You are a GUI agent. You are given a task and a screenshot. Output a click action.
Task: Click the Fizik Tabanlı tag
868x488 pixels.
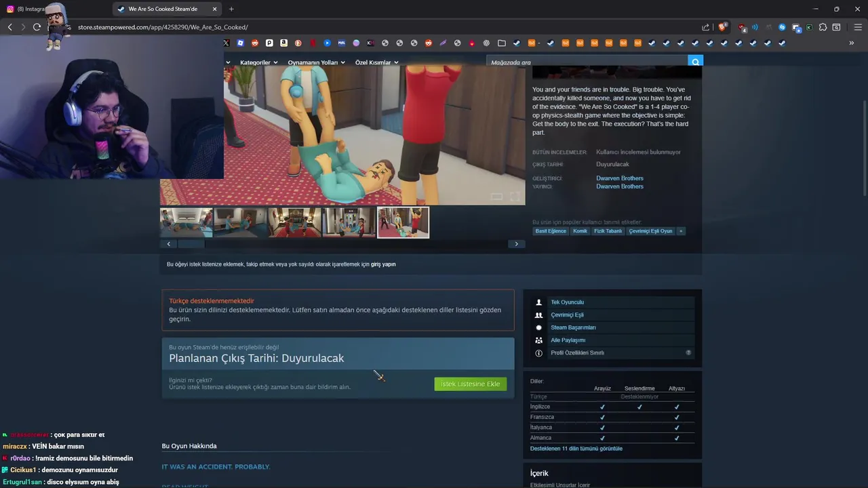point(608,231)
